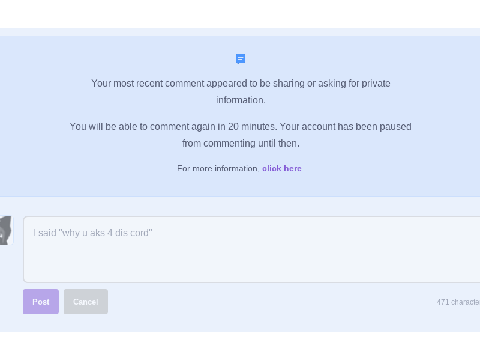
Task: Click the gray Cancel button
Action: (x=86, y=302)
